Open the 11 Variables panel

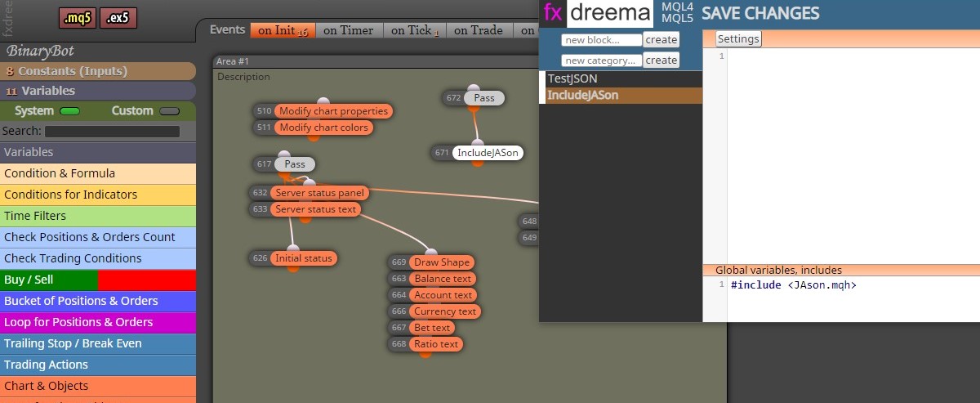(98, 91)
